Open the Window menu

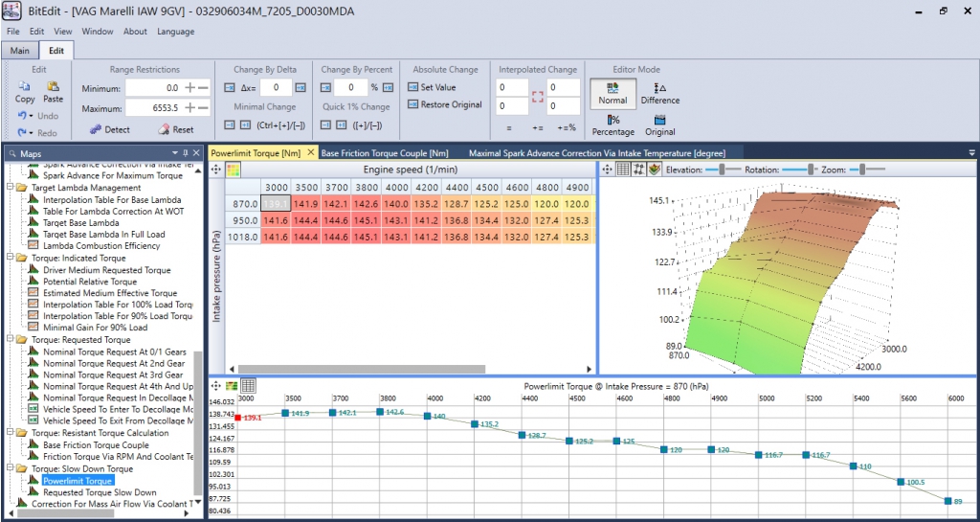(x=98, y=32)
